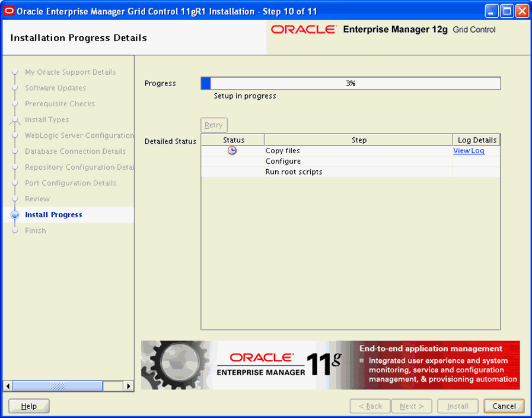This screenshot has width=532, height=418.
Task: Select the Run root scripts row
Action: tap(351, 172)
